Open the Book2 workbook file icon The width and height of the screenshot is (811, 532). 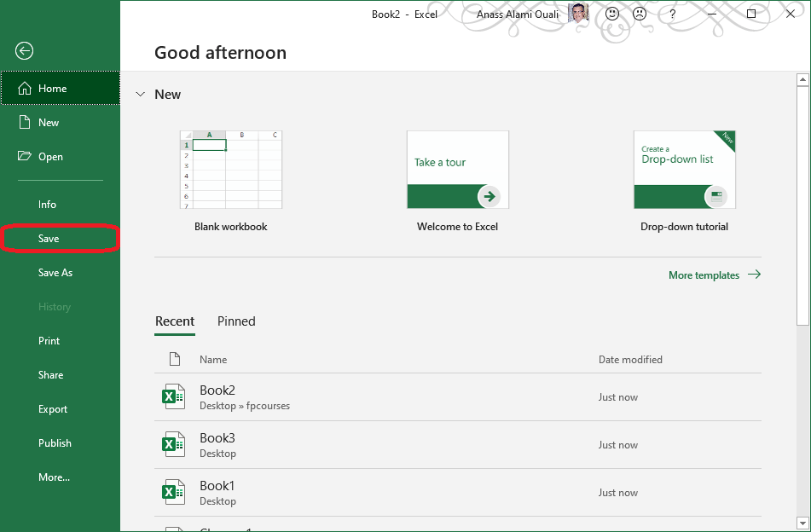(173, 396)
